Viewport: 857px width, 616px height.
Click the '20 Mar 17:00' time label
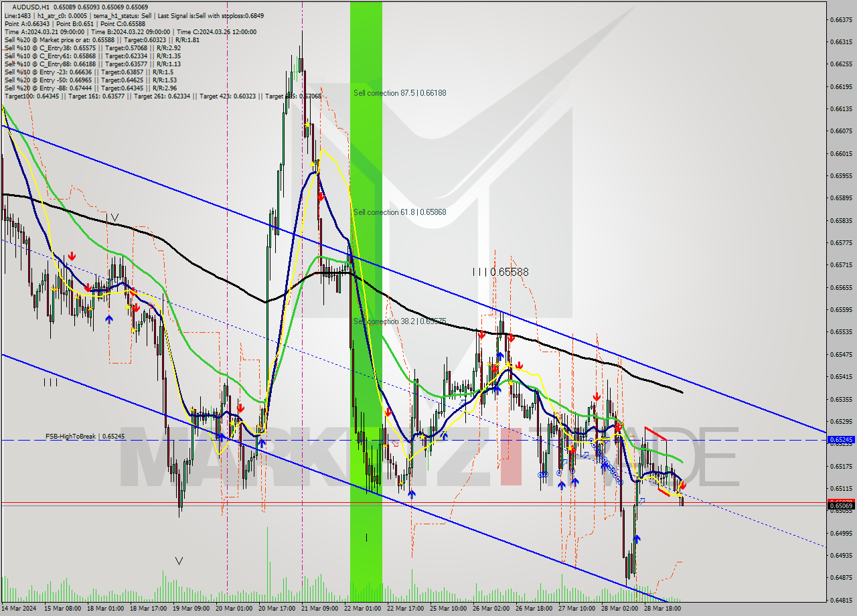click(277, 609)
